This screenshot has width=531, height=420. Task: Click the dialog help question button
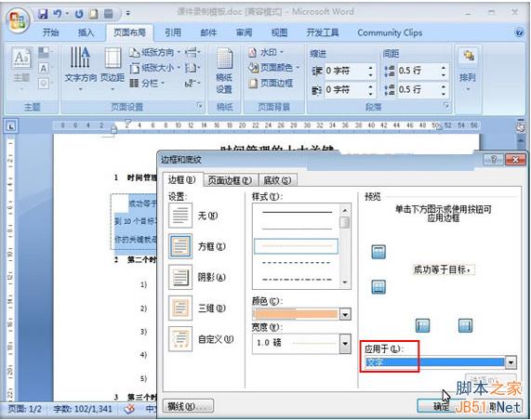coord(494,159)
